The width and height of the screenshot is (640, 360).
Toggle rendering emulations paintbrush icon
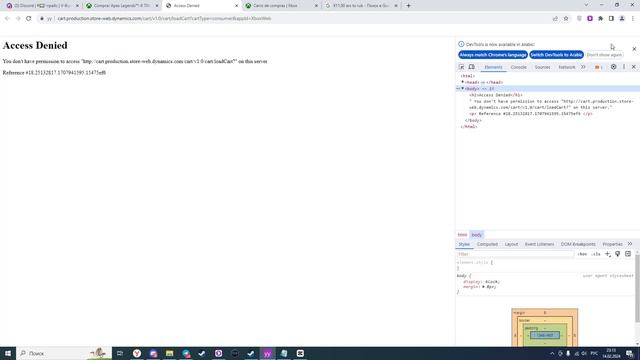point(618,254)
